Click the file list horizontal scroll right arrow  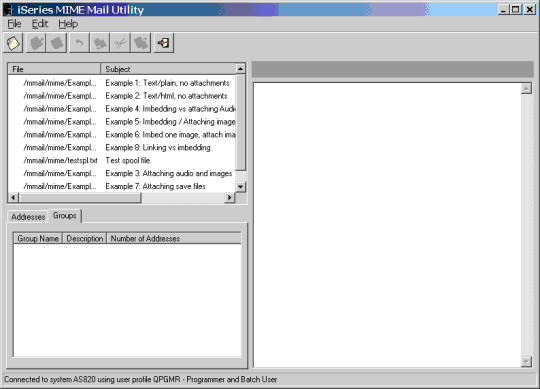click(x=229, y=198)
